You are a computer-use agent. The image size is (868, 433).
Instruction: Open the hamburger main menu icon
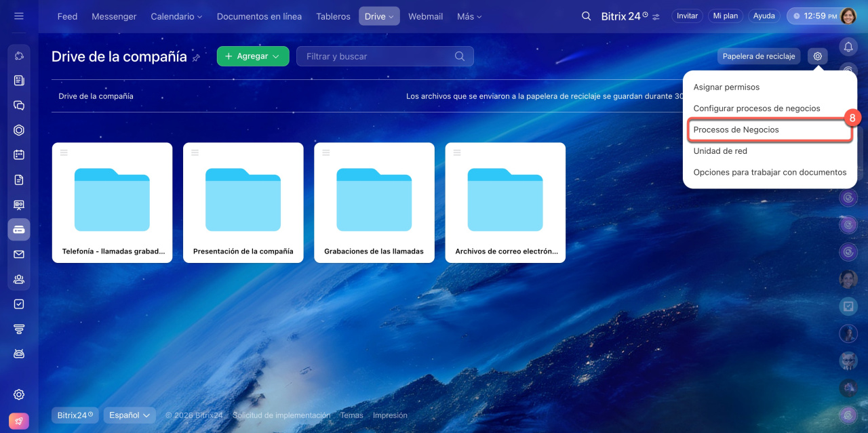(19, 16)
